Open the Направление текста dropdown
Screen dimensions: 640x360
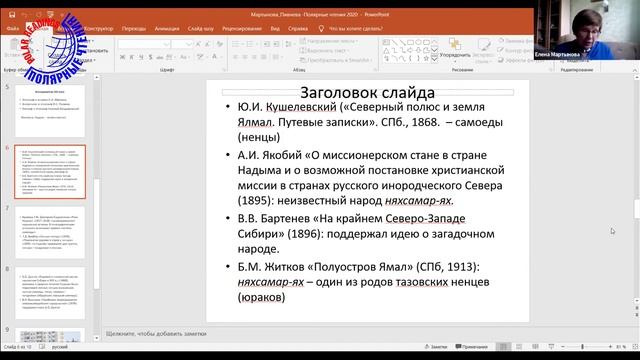[x=329, y=41]
